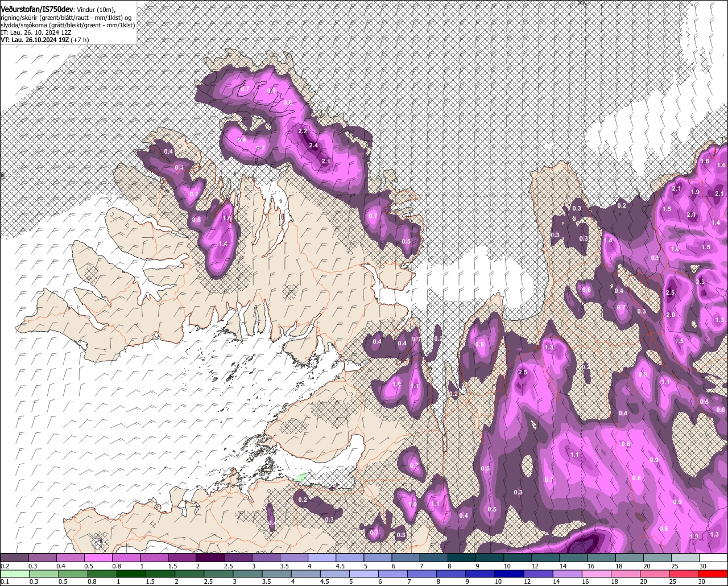Select the top legend row swatch labeled 1.5

(182, 558)
